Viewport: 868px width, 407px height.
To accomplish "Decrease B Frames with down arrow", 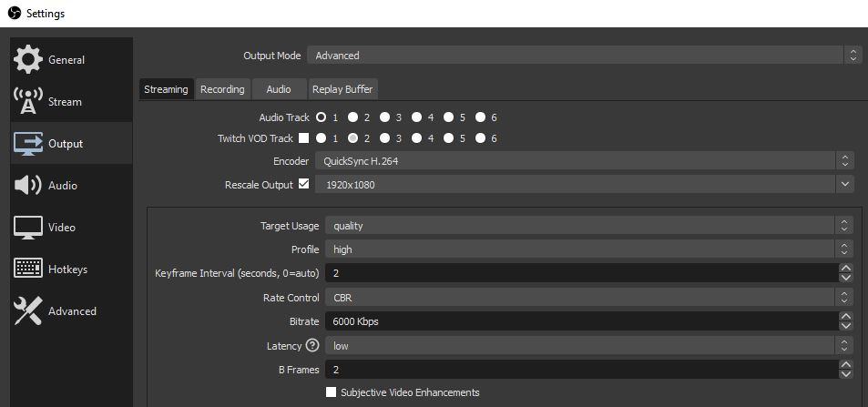I will [x=846, y=374].
